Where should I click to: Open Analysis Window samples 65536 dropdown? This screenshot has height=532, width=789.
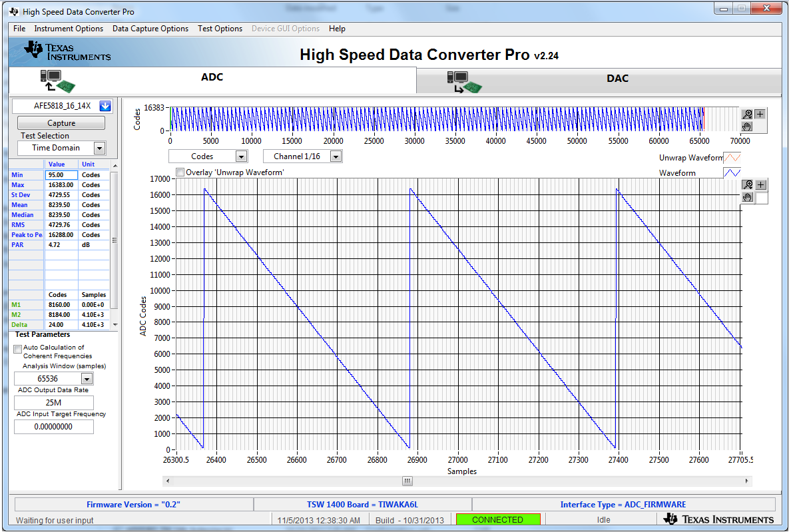point(87,379)
